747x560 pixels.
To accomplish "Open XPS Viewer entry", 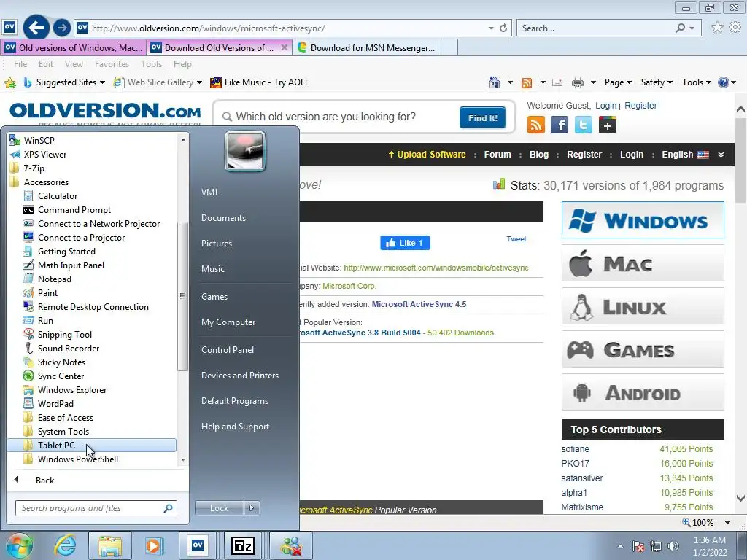I will point(44,155).
